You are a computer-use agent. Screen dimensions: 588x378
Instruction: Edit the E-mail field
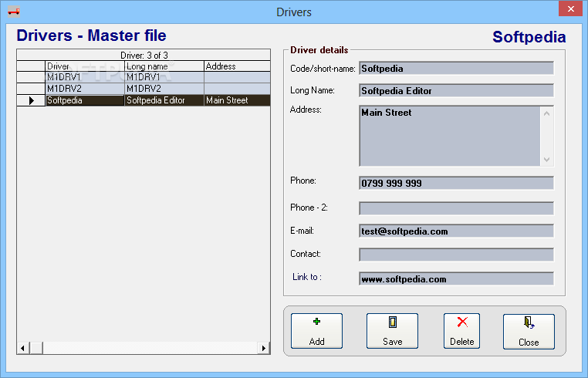456,231
